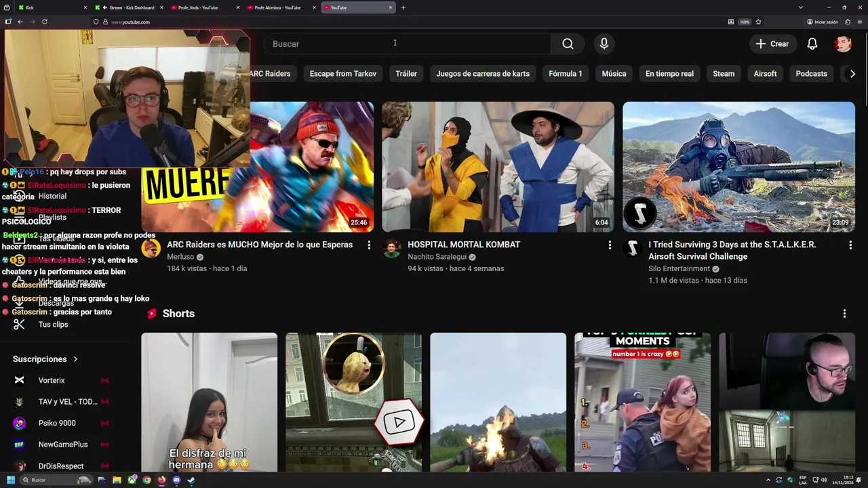
Task: Open the Shorts section three-dot menu
Action: (844, 314)
